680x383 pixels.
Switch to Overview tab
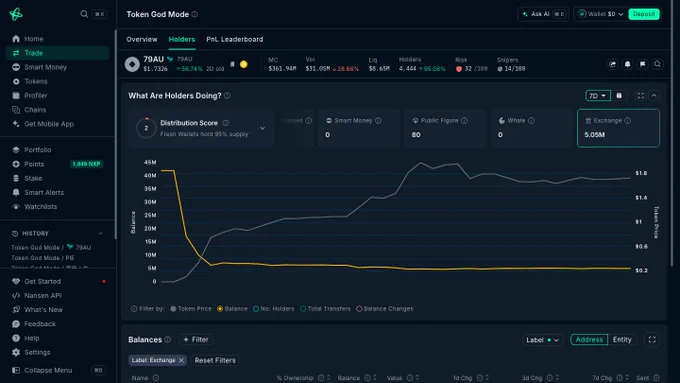[142, 39]
